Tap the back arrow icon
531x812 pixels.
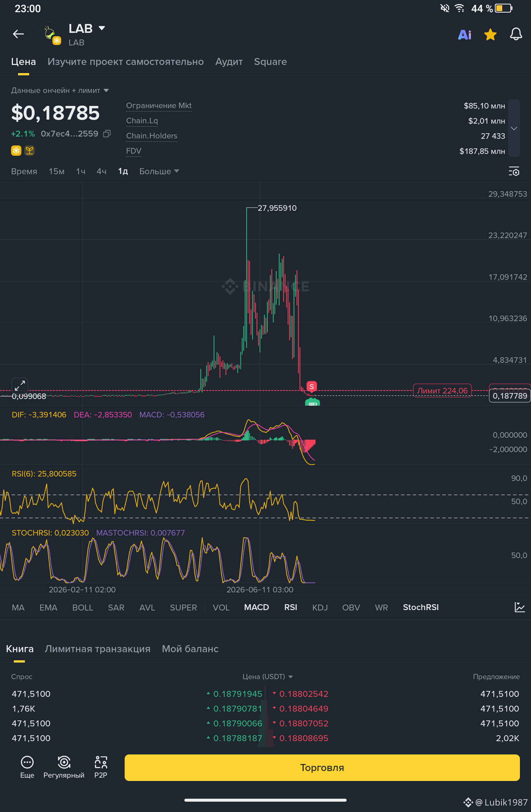point(18,34)
